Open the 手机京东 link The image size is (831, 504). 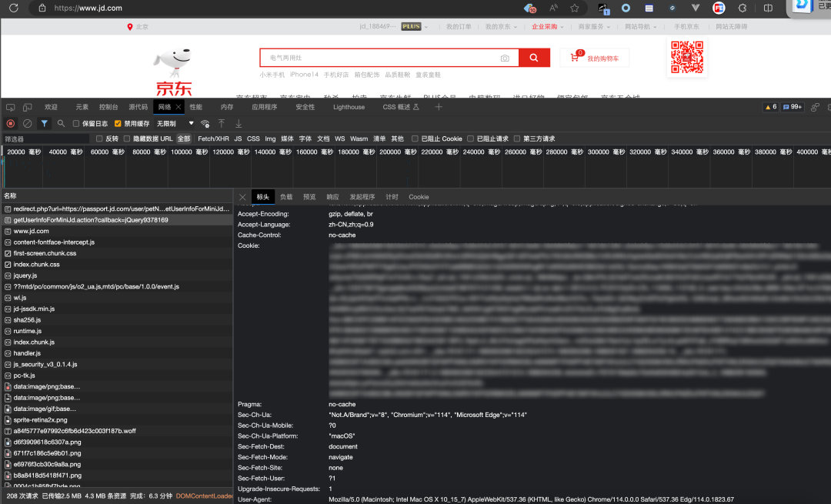pyautogui.click(x=686, y=26)
